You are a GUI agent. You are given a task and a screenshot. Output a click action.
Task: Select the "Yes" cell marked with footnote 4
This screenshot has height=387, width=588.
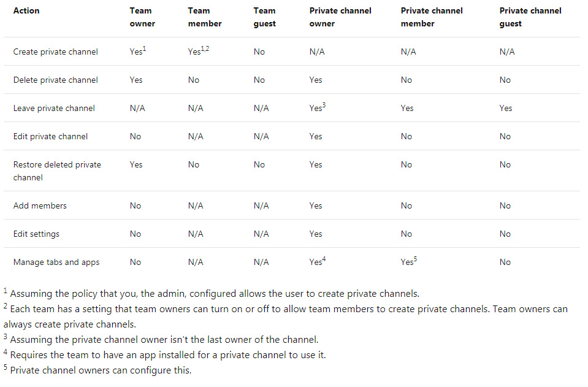coord(317,262)
